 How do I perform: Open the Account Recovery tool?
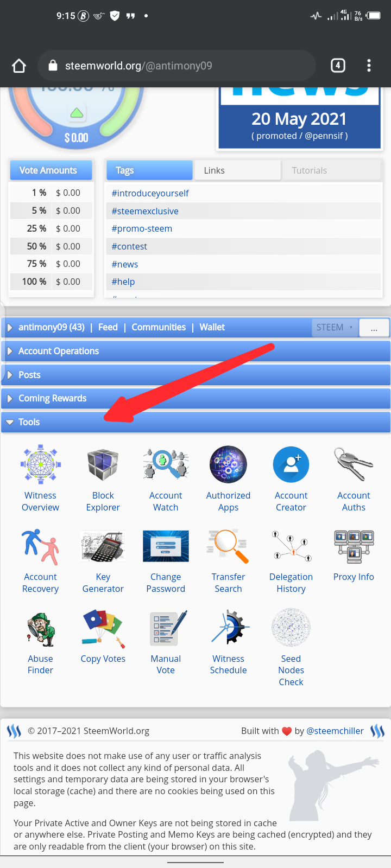(x=40, y=560)
